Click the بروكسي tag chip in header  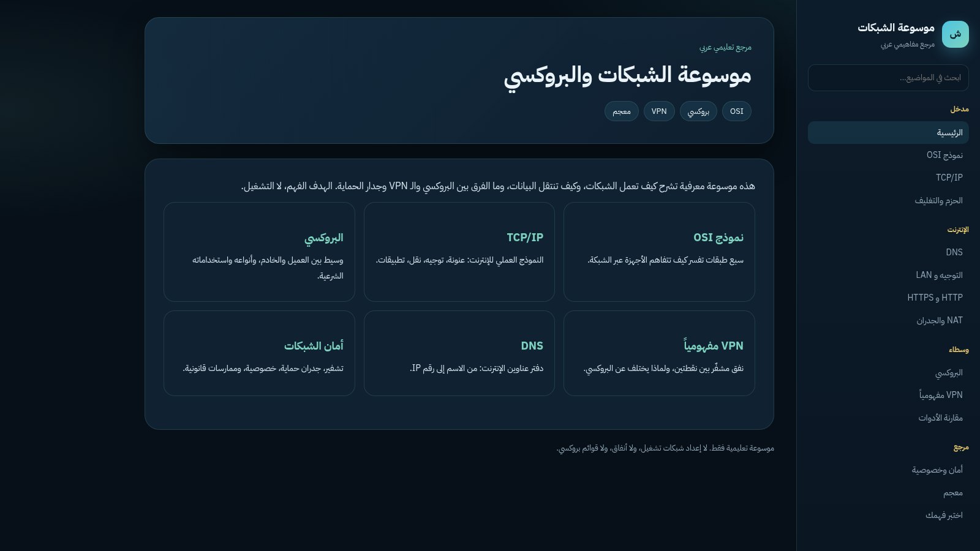pos(698,111)
